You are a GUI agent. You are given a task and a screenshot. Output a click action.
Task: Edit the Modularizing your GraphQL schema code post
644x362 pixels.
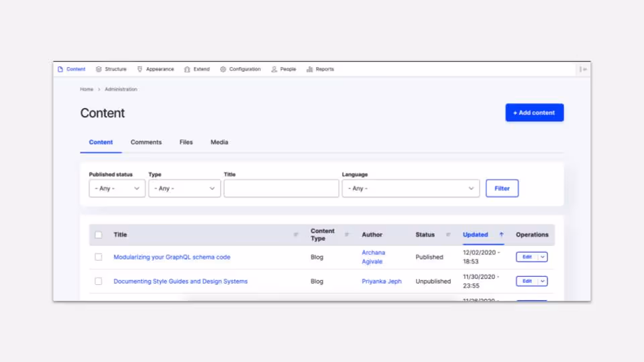pyautogui.click(x=527, y=257)
